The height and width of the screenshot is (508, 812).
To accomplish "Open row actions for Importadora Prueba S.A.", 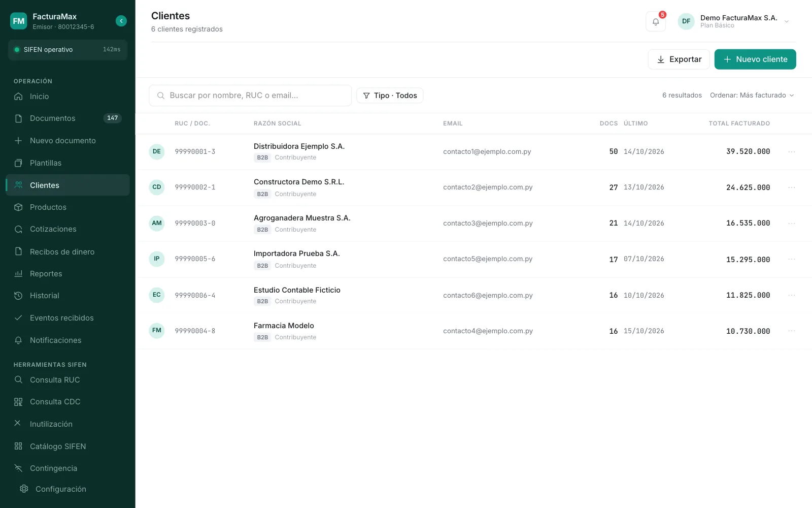I will (x=791, y=259).
